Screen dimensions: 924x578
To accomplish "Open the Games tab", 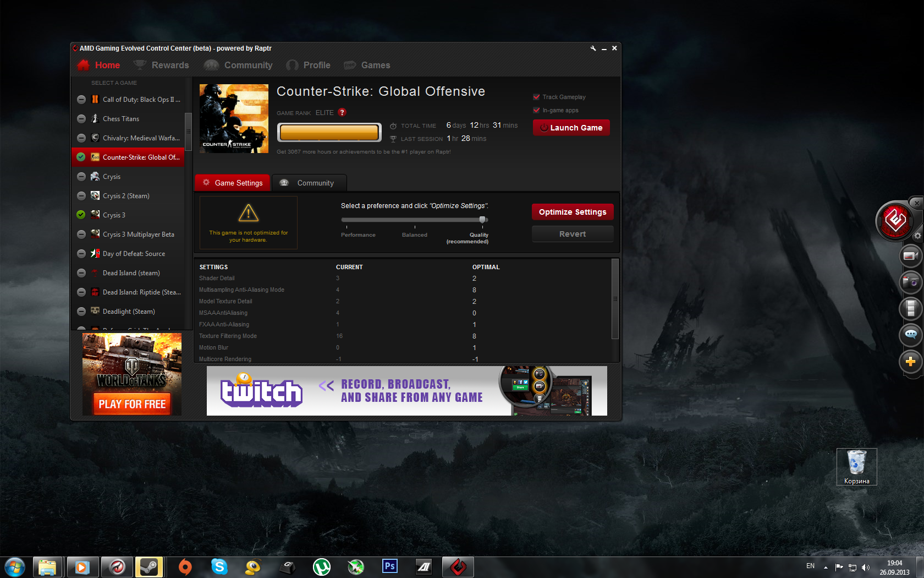I will tap(367, 65).
